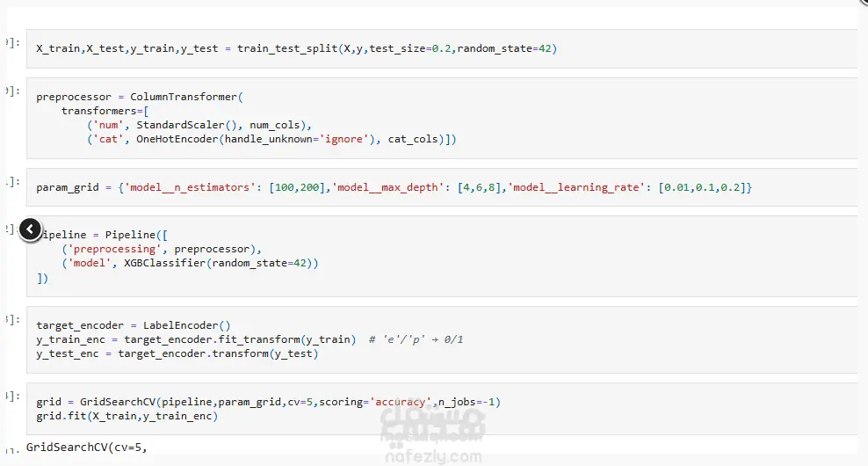Click the prompt beside the GridSearchCV cell
Screen dimensions: 868x466
[12, 396]
